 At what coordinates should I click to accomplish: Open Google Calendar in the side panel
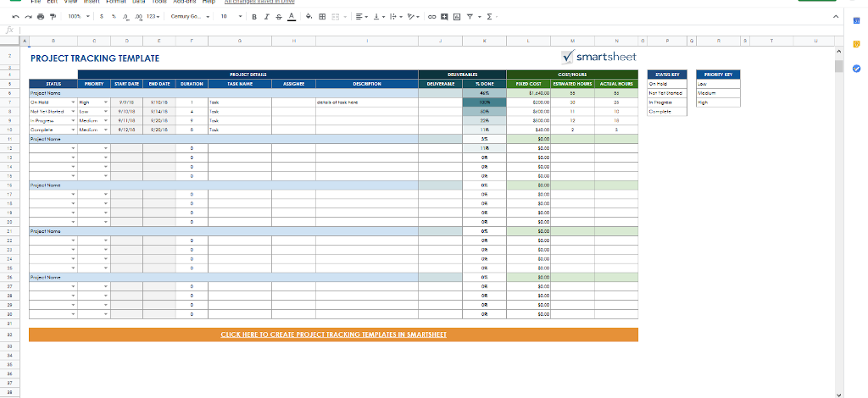coord(856,20)
